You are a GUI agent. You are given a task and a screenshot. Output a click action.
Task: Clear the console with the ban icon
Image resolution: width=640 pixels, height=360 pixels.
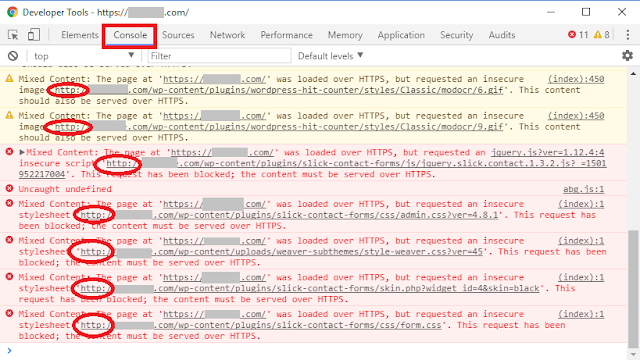pyautogui.click(x=13, y=56)
